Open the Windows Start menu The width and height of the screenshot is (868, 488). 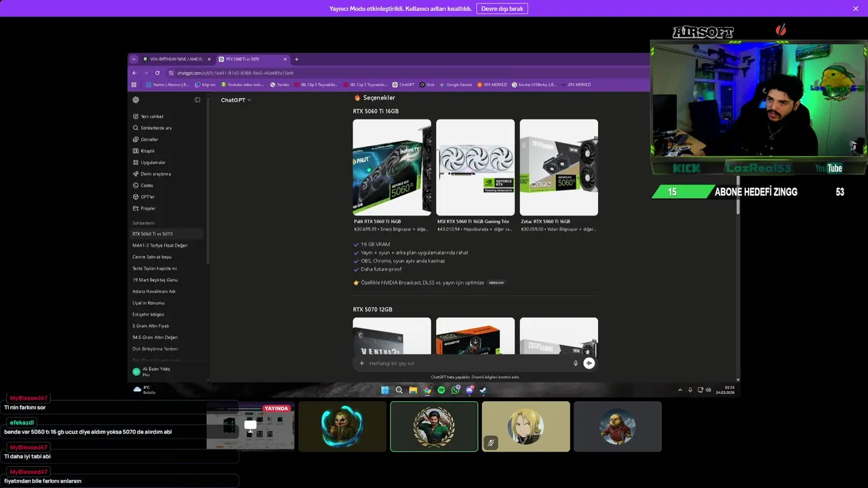(385, 390)
